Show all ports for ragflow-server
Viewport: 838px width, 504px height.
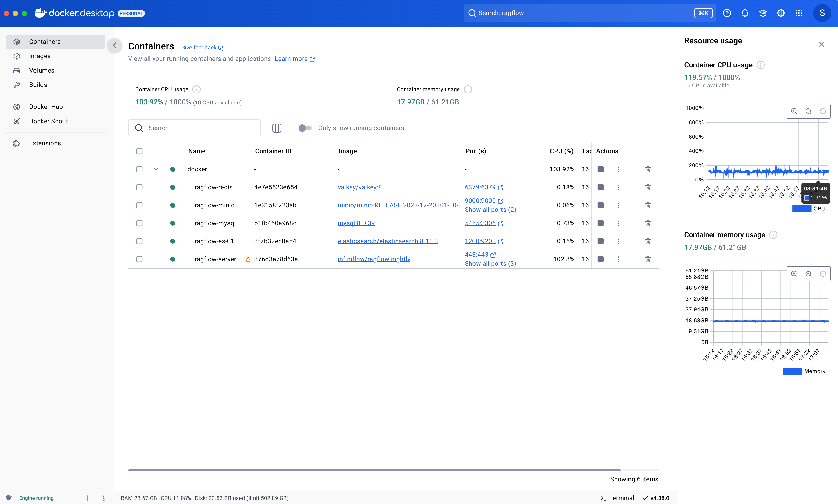pyautogui.click(x=490, y=263)
